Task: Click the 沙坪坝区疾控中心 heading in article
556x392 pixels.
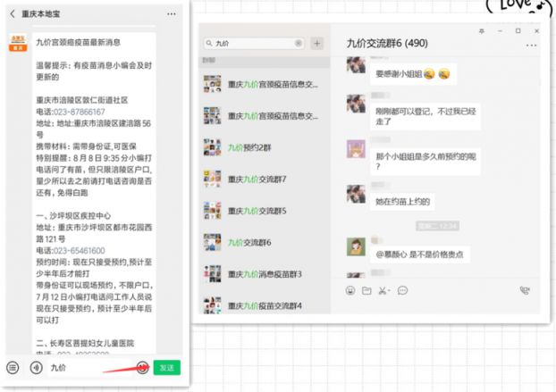Action: [x=73, y=216]
